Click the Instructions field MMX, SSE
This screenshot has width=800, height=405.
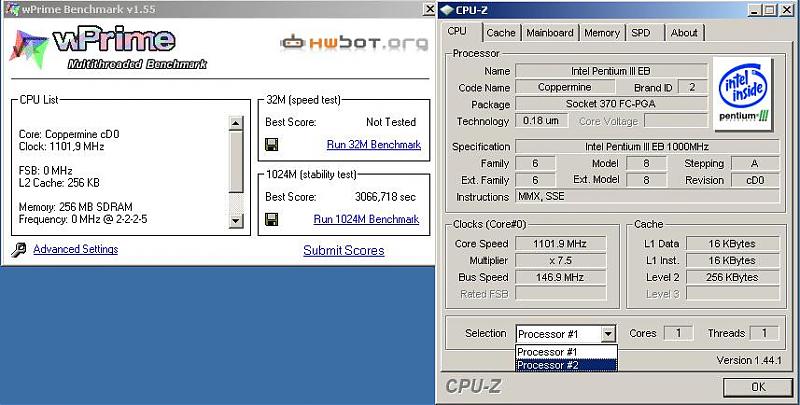click(x=647, y=196)
